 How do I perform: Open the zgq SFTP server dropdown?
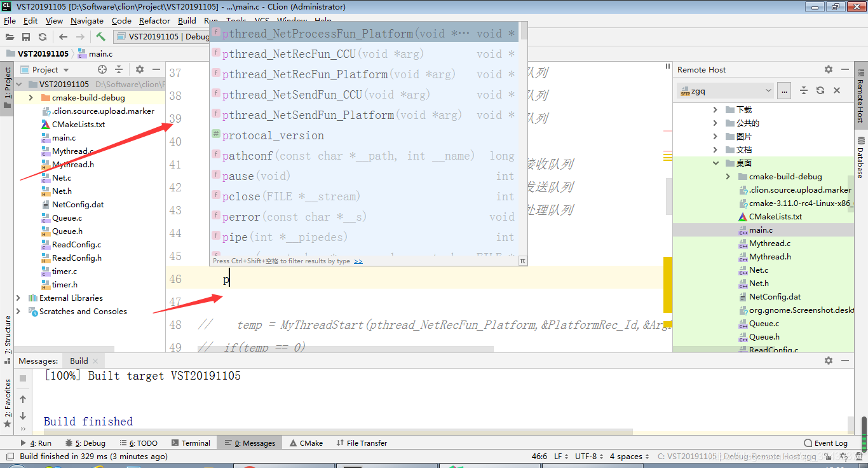(724, 90)
